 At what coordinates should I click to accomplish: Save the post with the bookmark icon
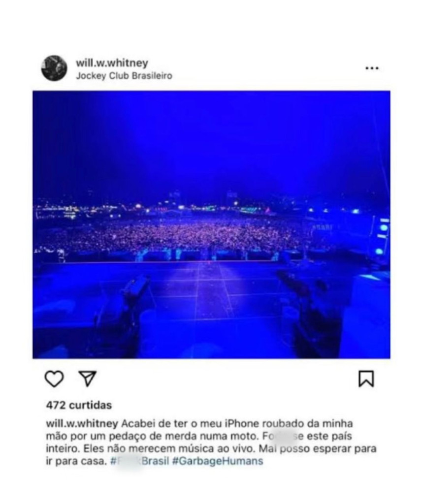point(366,379)
